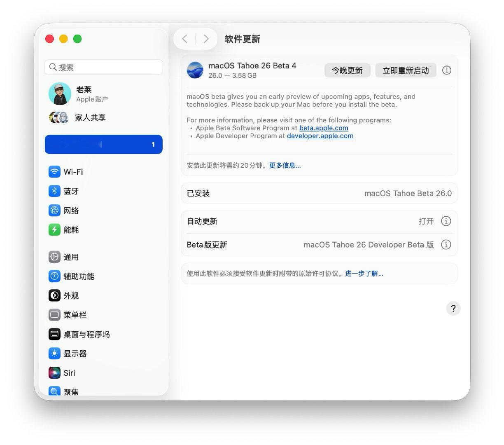
Task: Open the 老莱 Apple账户 entry
Action: [104, 94]
